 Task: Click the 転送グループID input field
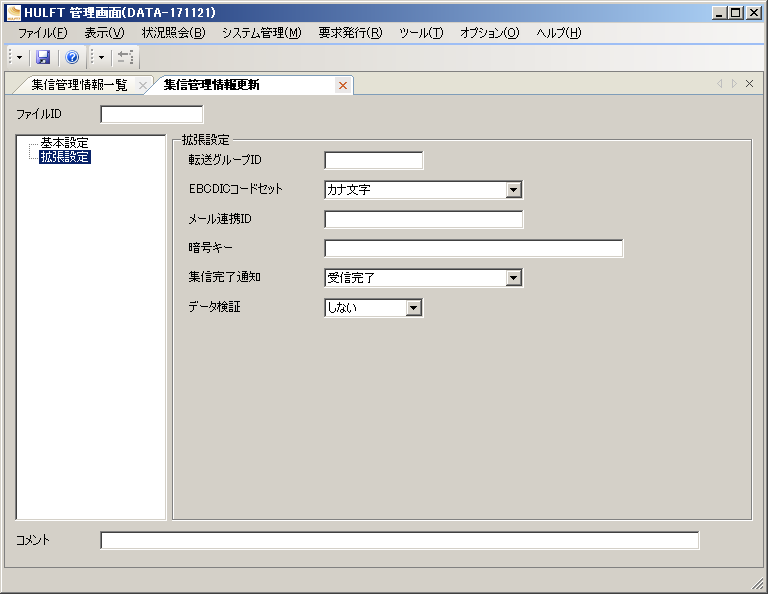coord(374,160)
